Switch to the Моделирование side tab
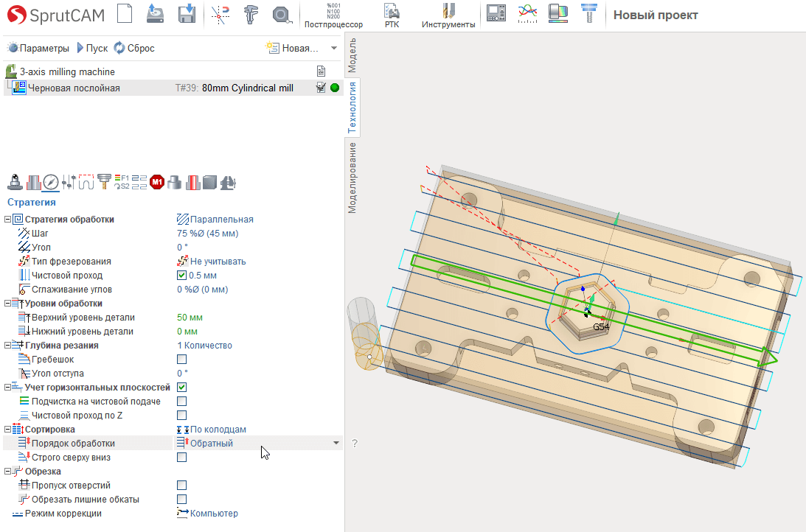This screenshot has width=806, height=532. pos(352,178)
